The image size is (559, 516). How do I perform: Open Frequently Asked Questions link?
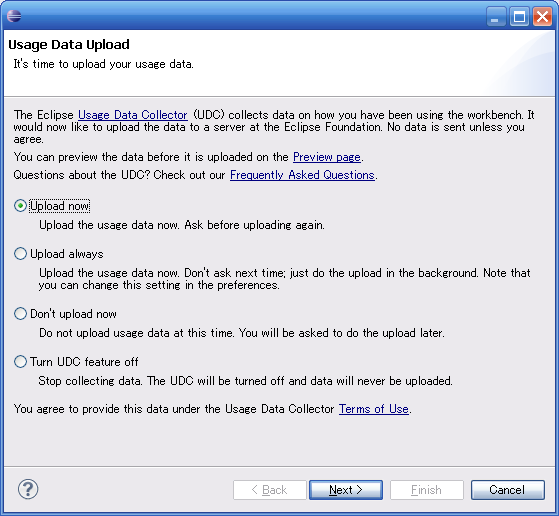click(302, 175)
